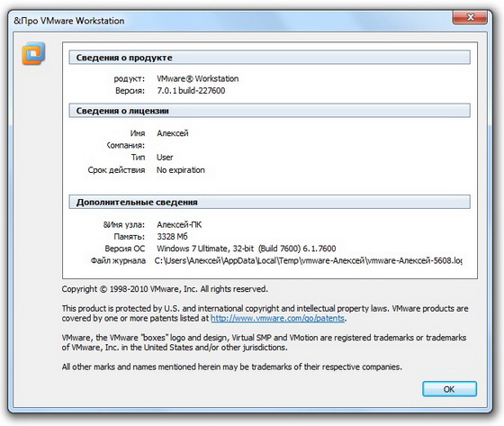Click the 'Версия ОС' label

(x=125, y=249)
